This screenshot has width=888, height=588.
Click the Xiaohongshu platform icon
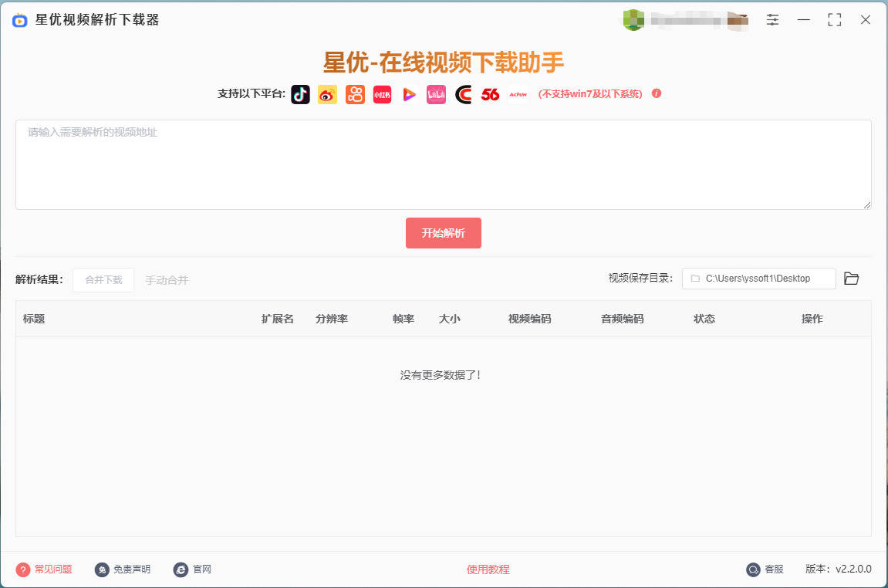click(x=382, y=94)
